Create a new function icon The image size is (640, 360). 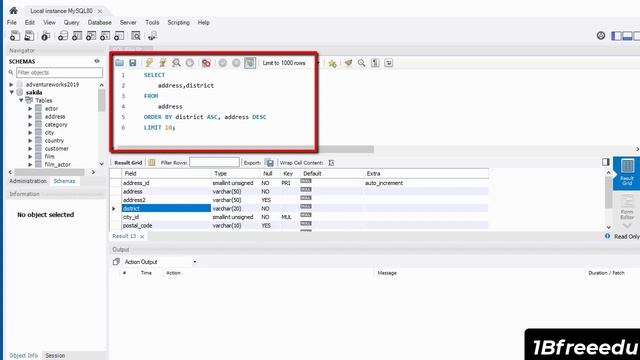[x=119, y=36]
